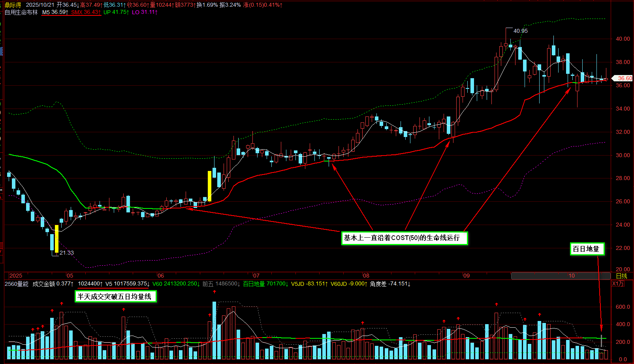Click the 07 month marker on time axis
The image size is (634, 364).
pyautogui.click(x=256, y=276)
